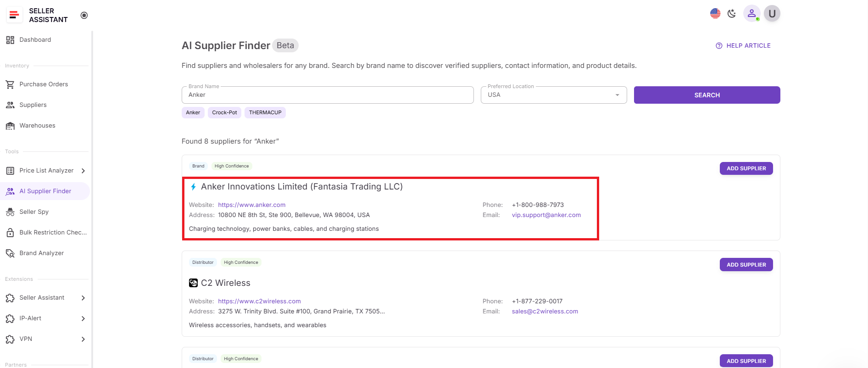Expand the Price List Analyzer submenu

point(83,171)
